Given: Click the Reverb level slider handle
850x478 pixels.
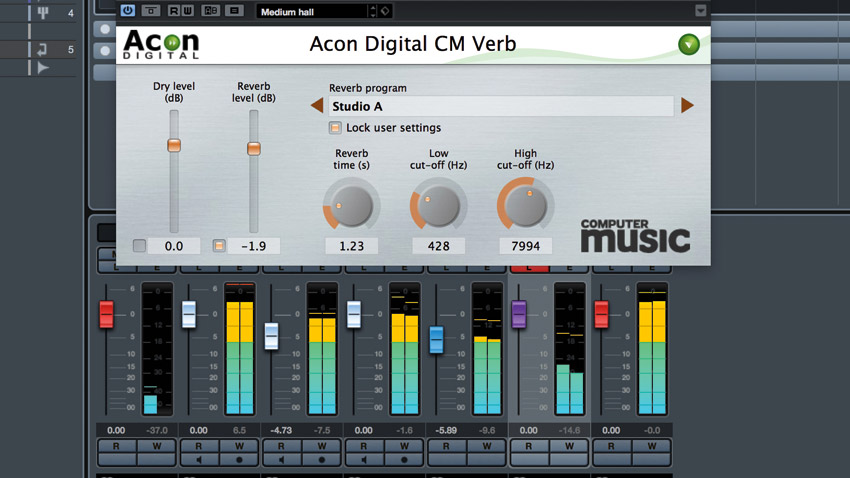Looking at the screenshot, I should [254, 148].
